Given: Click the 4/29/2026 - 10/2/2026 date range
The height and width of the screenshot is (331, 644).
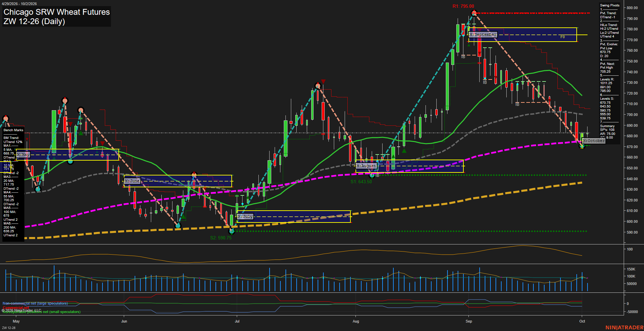Looking at the screenshot, I should pyautogui.click(x=19, y=4).
